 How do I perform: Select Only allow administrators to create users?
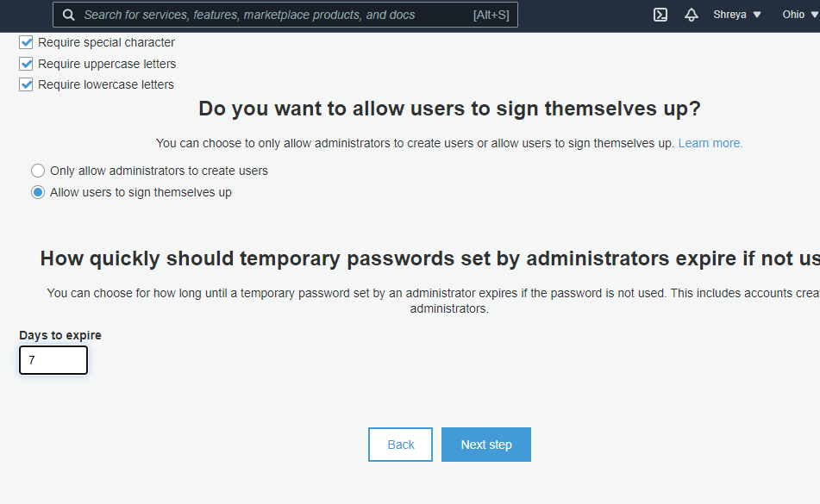[x=38, y=171]
